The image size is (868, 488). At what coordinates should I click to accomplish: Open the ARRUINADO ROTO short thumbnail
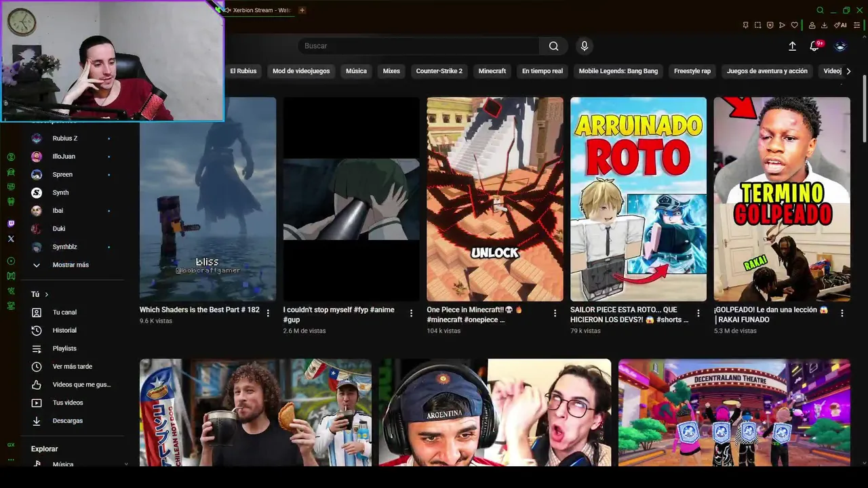[638, 199]
